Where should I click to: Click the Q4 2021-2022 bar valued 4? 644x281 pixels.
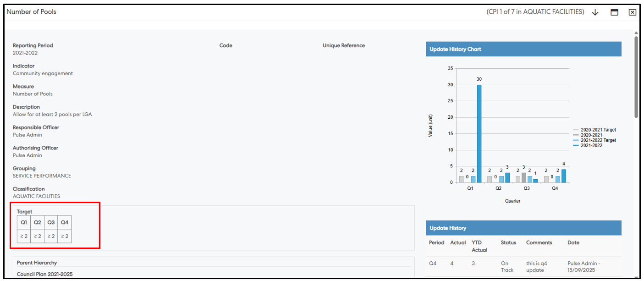click(x=563, y=176)
